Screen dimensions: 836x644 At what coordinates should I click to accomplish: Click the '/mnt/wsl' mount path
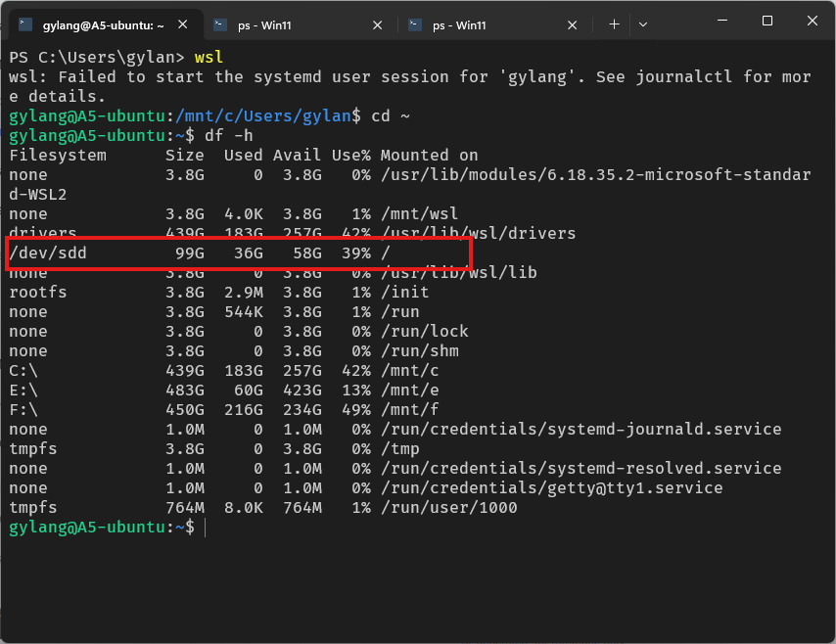click(420, 213)
